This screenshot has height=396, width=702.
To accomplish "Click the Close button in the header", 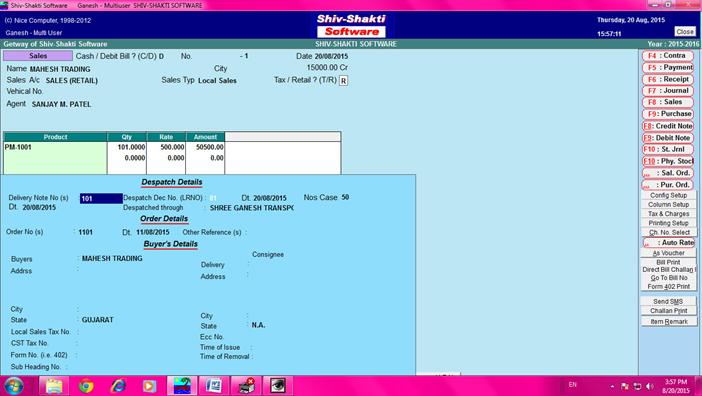I will tap(685, 31).
